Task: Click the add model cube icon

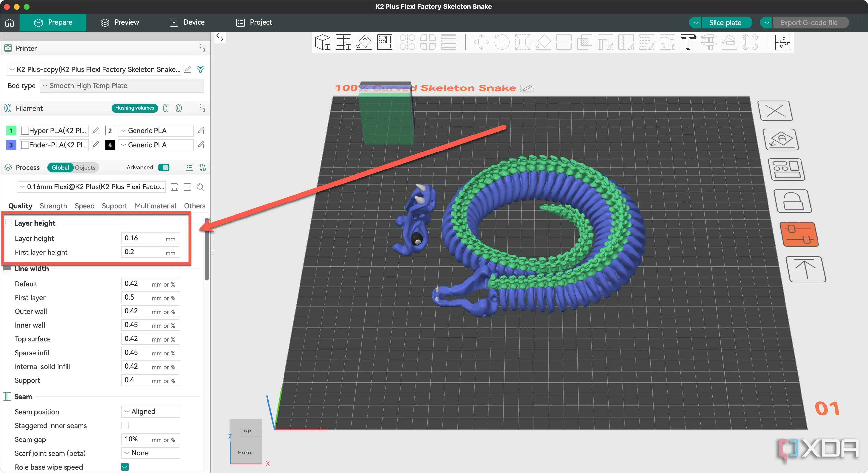Action: pyautogui.click(x=322, y=42)
